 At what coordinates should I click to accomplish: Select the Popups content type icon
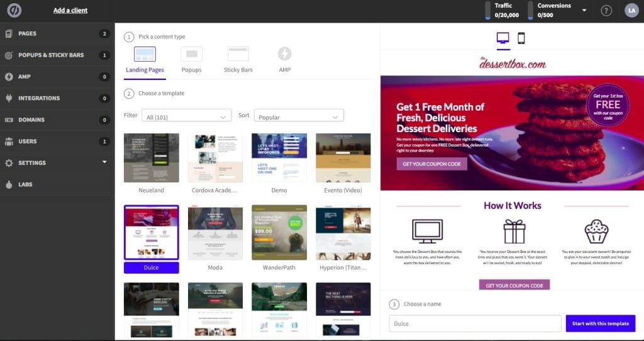[191, 54]
